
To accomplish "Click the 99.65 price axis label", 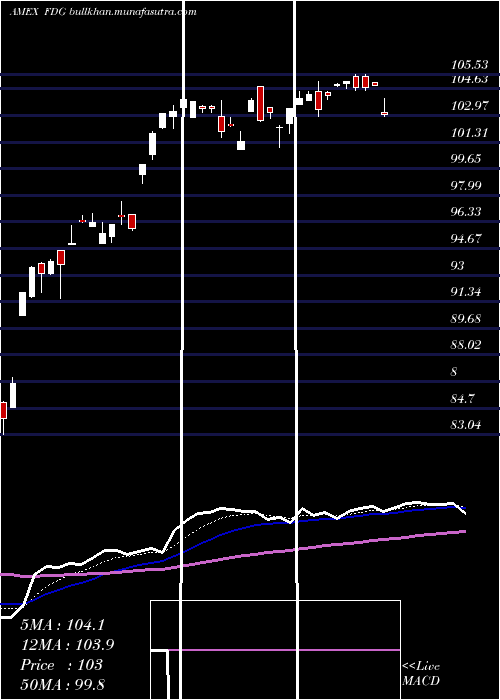I will point(466,159).
